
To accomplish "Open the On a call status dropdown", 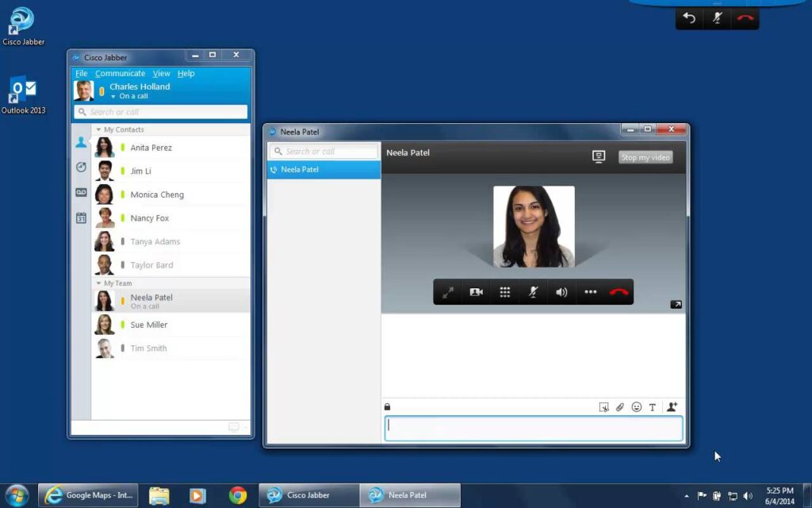I will click(x=129, y=96).
